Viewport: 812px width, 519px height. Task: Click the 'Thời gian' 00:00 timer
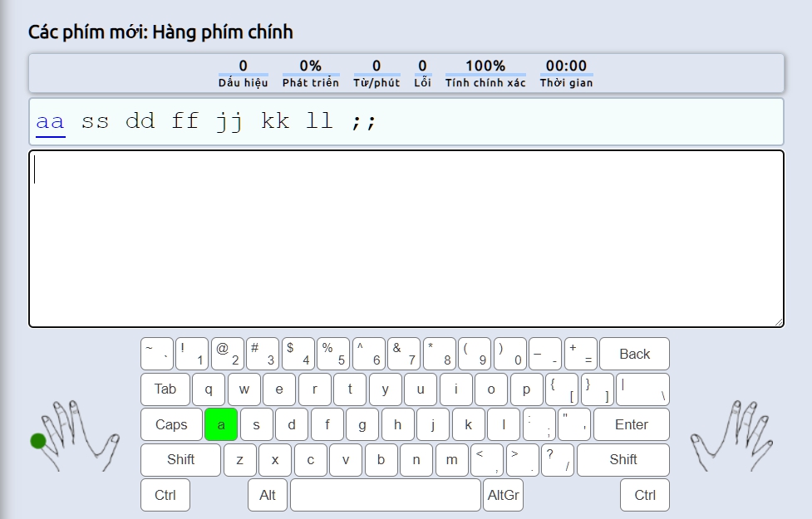pyautogui.click(x=566, y=73)
